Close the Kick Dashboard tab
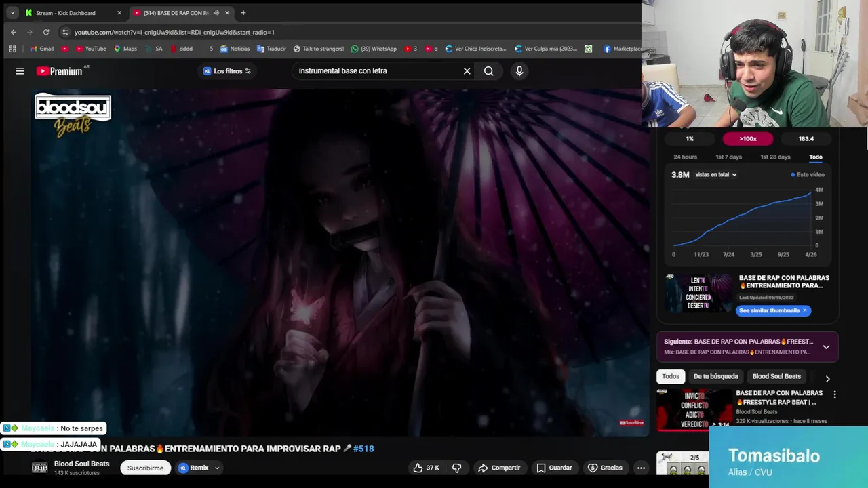The height and width of the screenshot is (488, 868). click(x=119, y=13)
